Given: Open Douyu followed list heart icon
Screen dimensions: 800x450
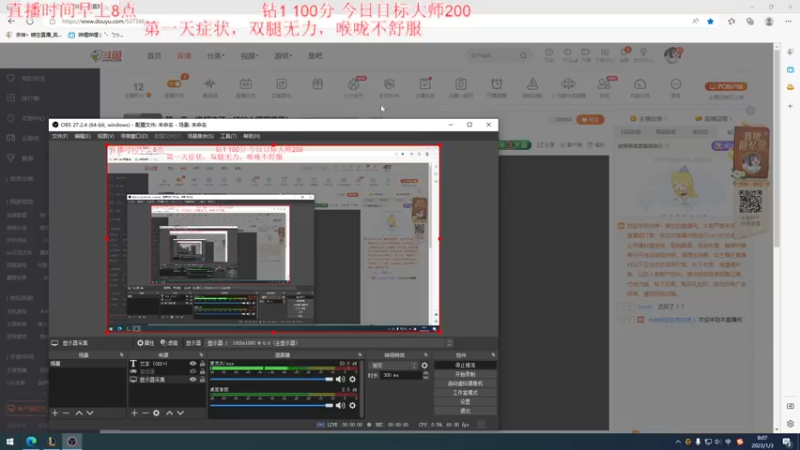Looking at the screenshot, I should (567, 53).
